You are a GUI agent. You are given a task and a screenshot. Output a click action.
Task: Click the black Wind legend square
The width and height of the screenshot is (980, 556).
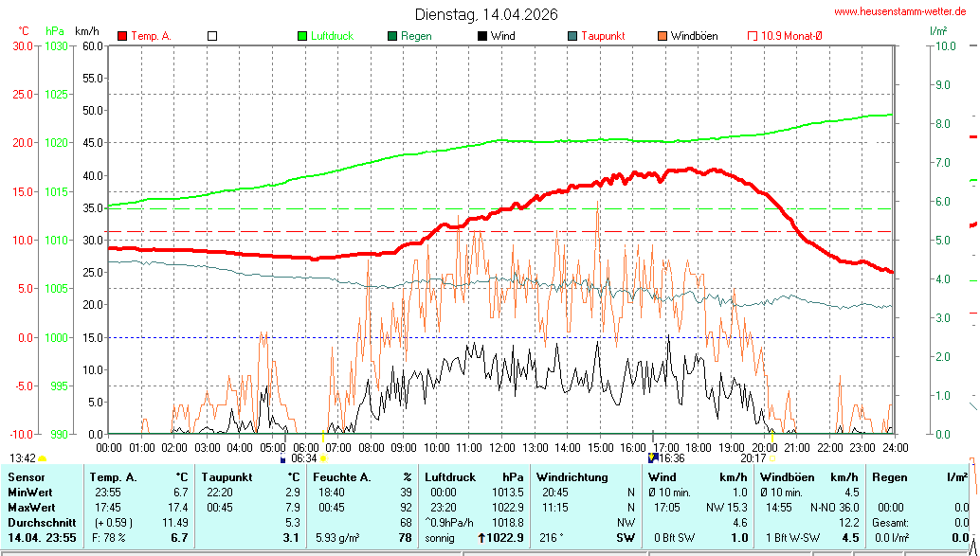tap(482, 36)
